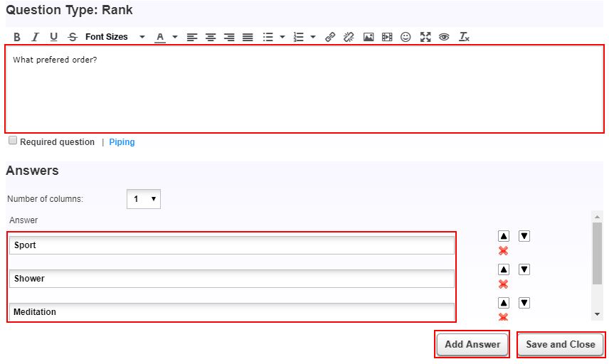
Task: Delete the Sport answer with red X
Action: 503,251
